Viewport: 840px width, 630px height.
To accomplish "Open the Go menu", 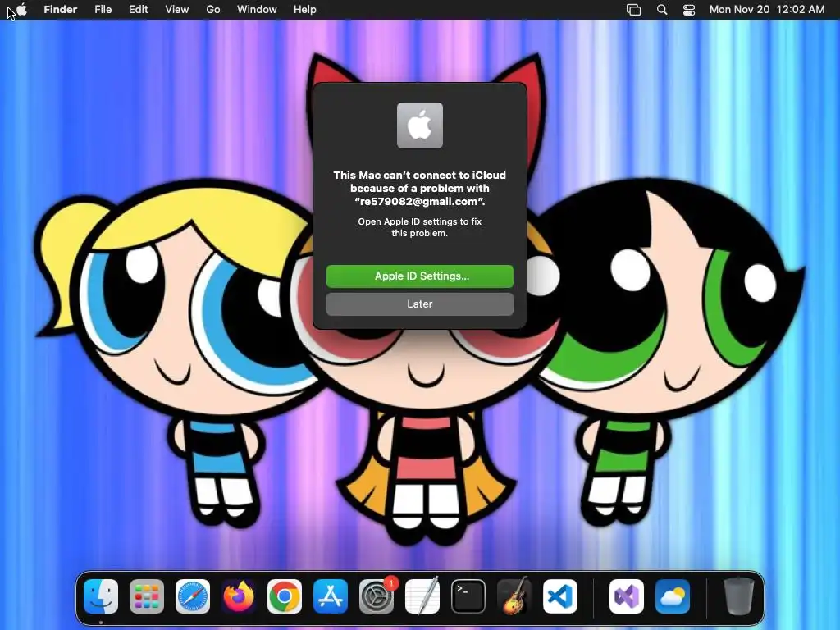I will pyautogui.click(x=213, y=10).
